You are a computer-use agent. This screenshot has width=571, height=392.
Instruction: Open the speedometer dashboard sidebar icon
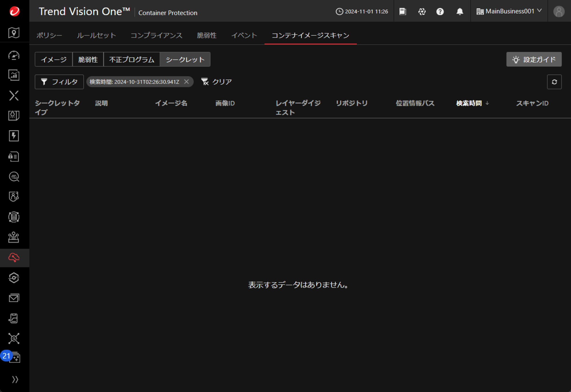(14, 55)
